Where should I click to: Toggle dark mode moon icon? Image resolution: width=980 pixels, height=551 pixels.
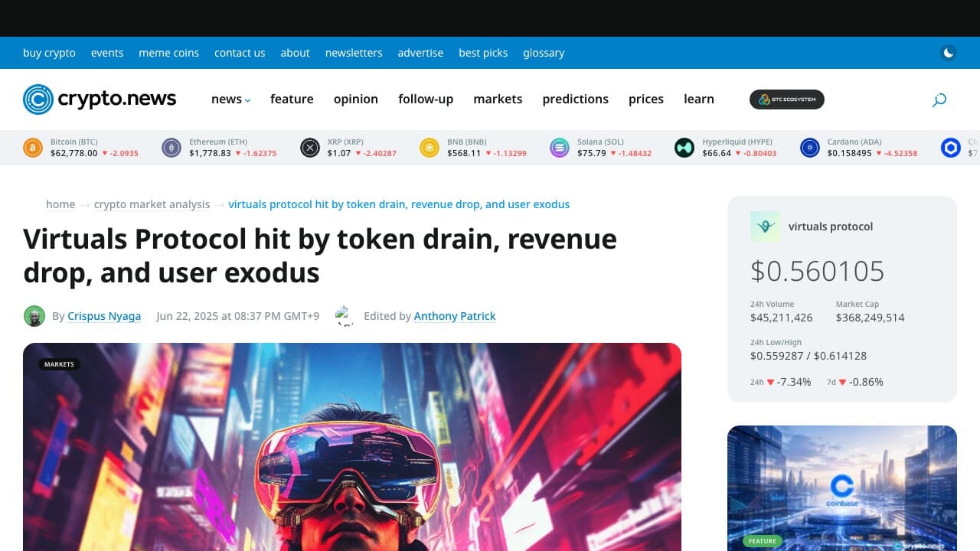click(949, 53)
